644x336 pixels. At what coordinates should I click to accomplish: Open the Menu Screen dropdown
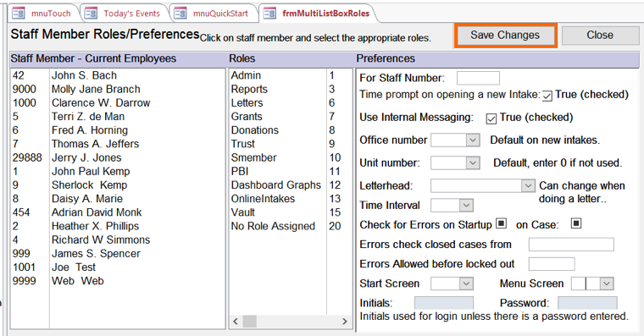click(x=607, y=284)
